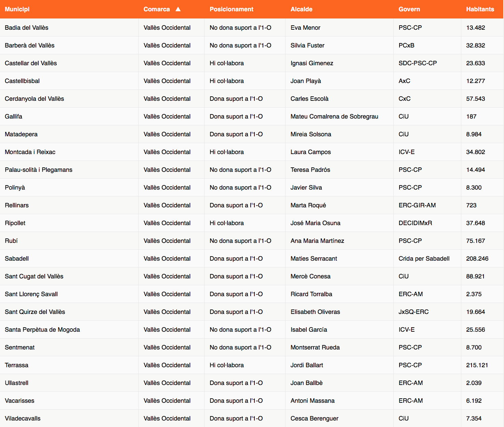Select Viladecavalls in the last row

point(23,418)
